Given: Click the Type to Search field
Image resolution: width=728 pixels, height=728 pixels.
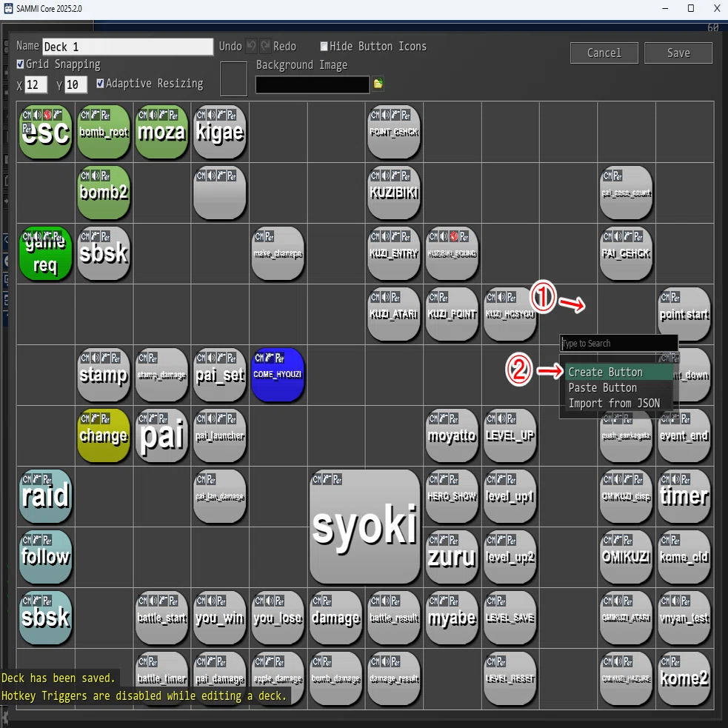Looking at the screenshot, I should coord(618,344).
